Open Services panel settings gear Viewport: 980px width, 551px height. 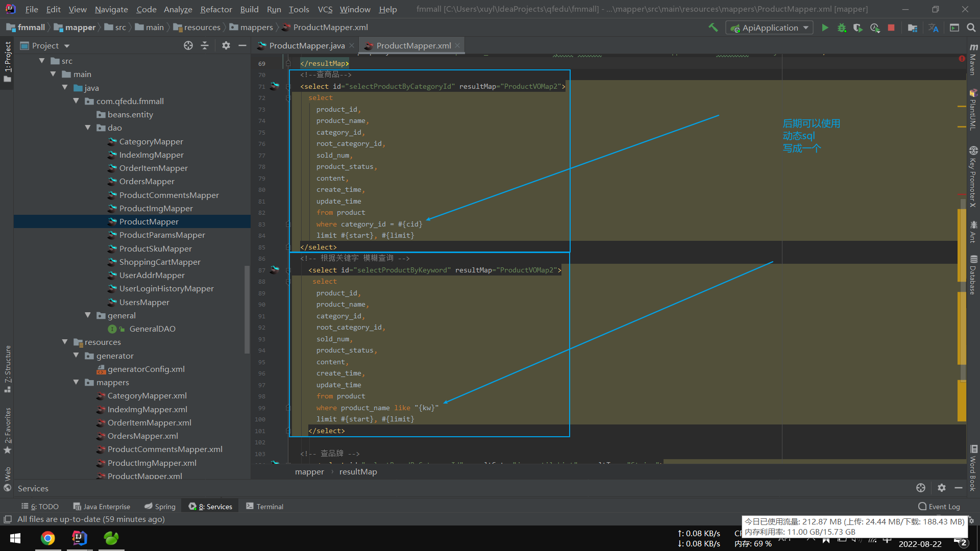coord(942,488)
